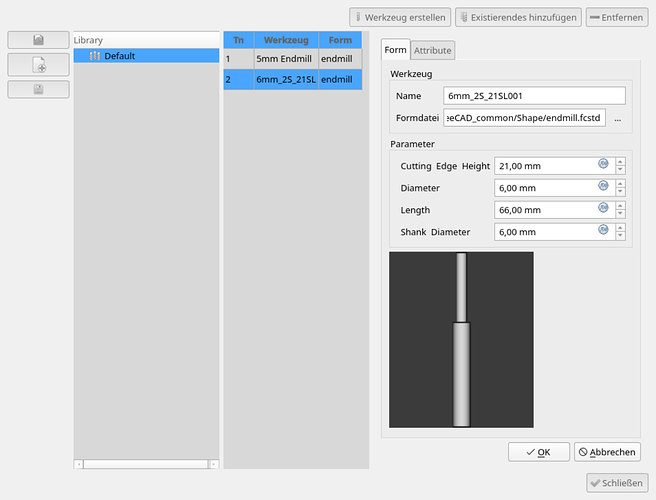Open expression editor for Cutting Edge Height
This screenshot has height=500, width=656.
pyautogui.click(x=603, y=165)
